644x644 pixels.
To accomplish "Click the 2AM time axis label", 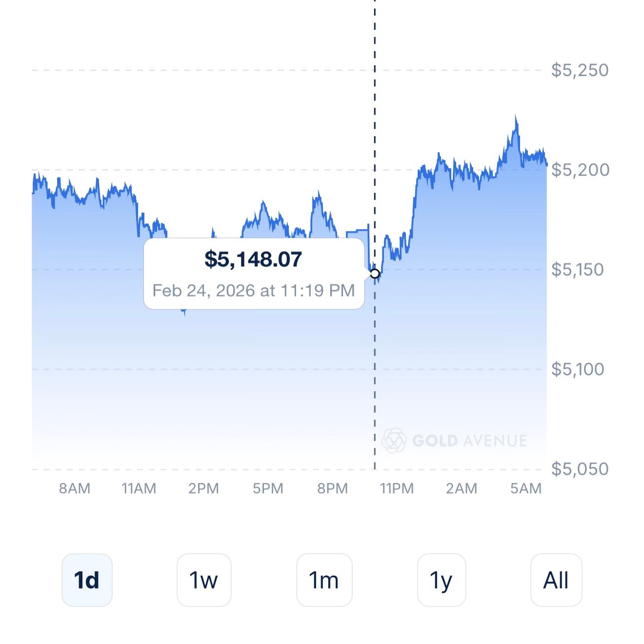I will coord(462,488).
